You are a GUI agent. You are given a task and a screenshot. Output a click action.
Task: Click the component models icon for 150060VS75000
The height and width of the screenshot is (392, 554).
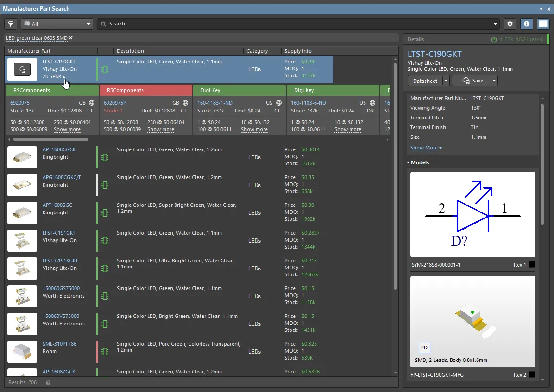(x=105, y=324)
